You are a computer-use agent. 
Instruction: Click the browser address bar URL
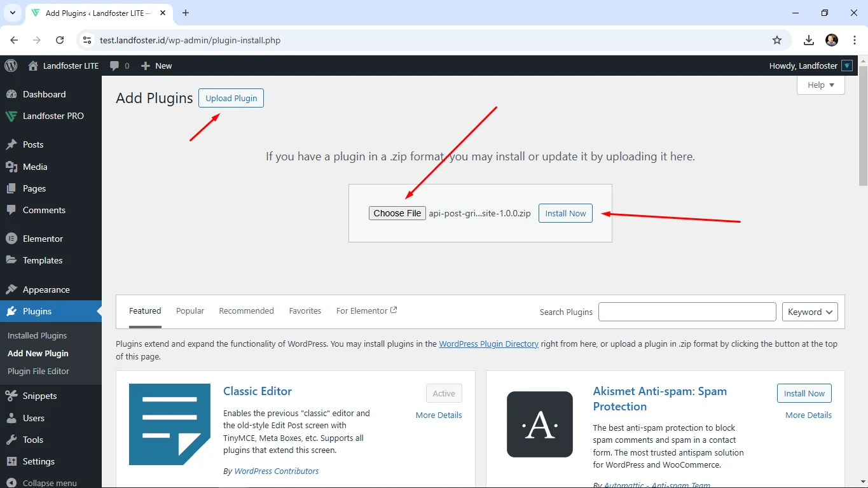(x=190, y=40)
